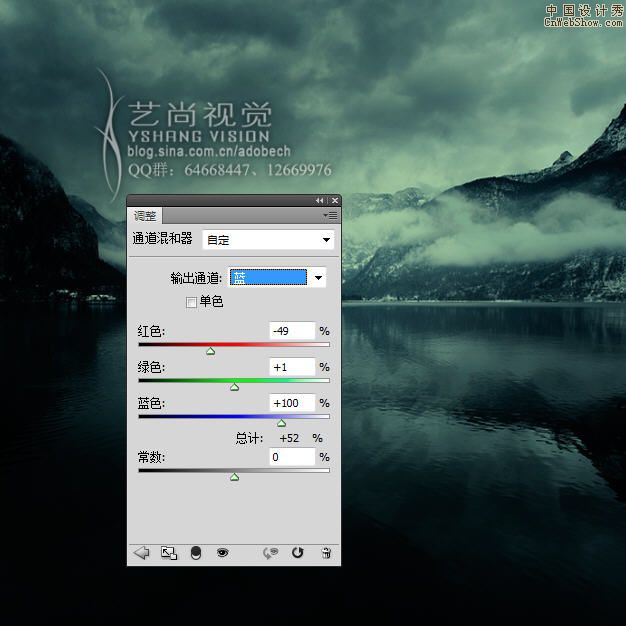Open the 自定 preset dropdown
Screen dimensions: 626x626
[x=268, y=240]
